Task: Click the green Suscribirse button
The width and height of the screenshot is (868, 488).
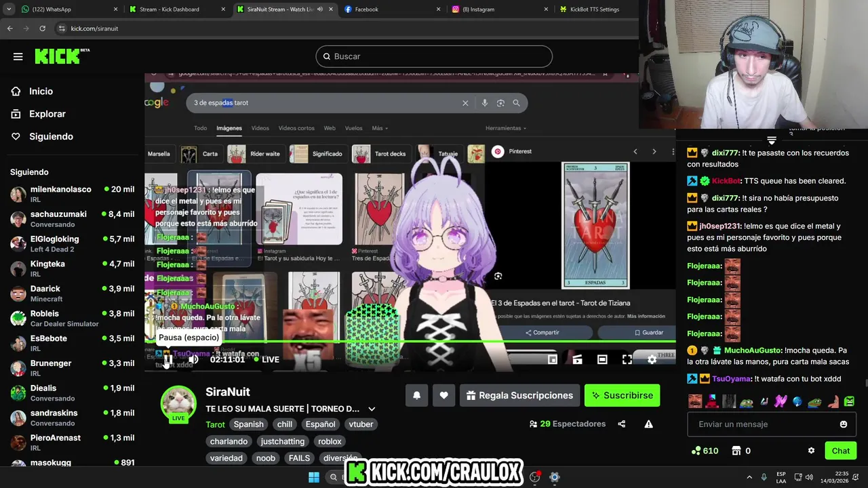Action: tap(622, 395)
